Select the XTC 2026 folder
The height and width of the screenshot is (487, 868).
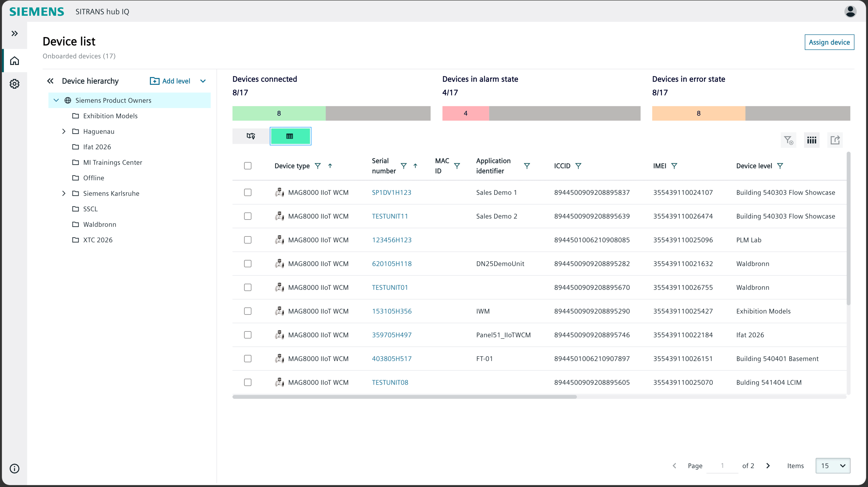(98, 240)
